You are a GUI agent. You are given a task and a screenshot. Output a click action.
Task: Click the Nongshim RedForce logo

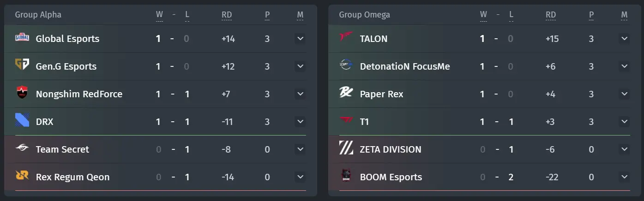point(22,94)
